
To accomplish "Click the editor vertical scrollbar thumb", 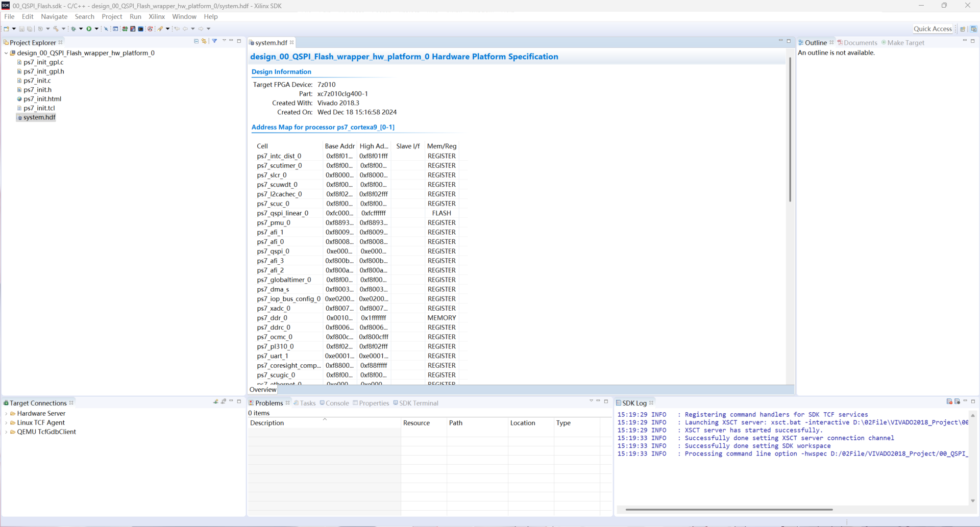I will pyautogui.click(x=790, y=130).
